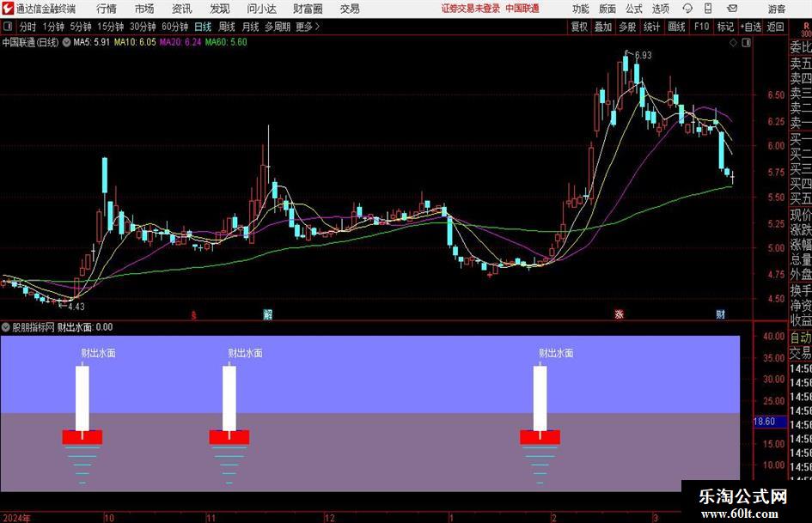Click the 财出水面: 0.00 indicator label
812x523 pixels.
pos(85,327)
